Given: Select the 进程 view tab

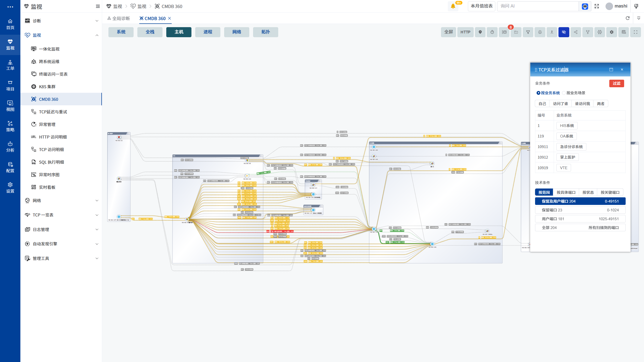Looking at the screenshot, I should point(208,32).
